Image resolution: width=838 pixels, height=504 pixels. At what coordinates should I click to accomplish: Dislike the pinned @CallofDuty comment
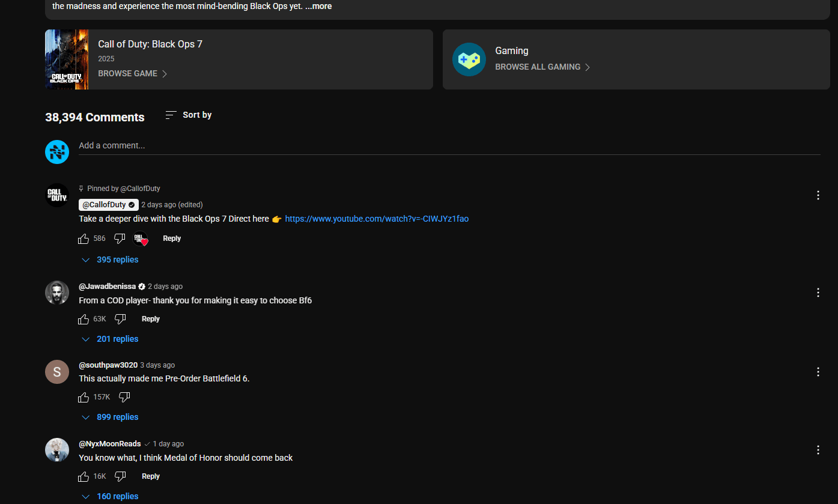[x=120, y=238]
